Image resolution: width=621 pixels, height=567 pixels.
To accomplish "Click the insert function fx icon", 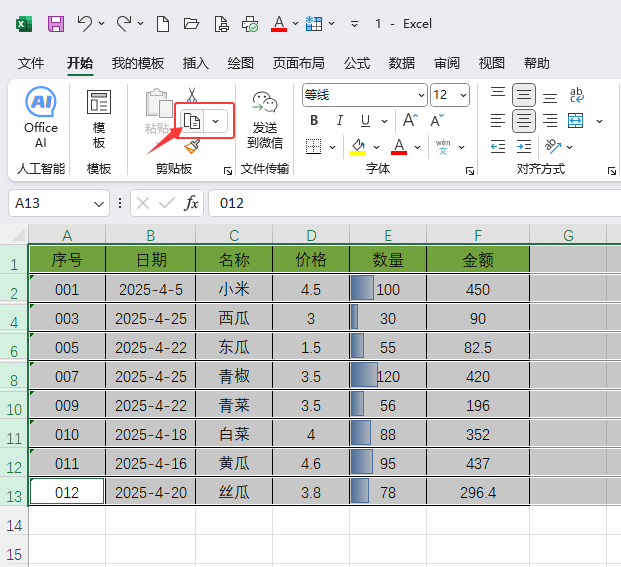I will (191, 203).
